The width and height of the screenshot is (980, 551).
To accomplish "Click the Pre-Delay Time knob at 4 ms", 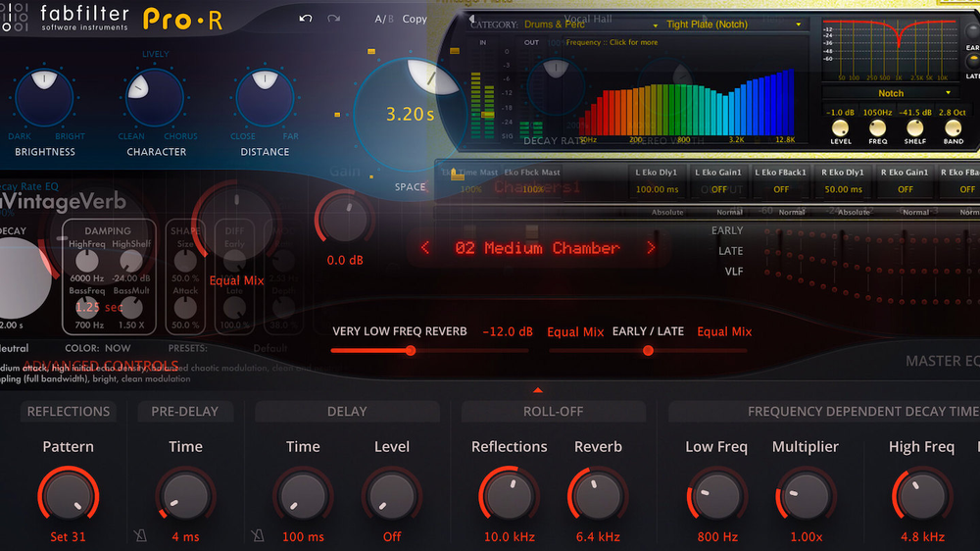I will [x=185, y=496].
